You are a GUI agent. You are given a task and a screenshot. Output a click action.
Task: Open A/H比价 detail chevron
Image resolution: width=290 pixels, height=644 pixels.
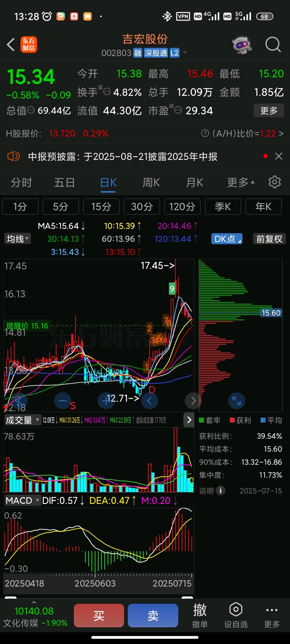tap(281, 133)
